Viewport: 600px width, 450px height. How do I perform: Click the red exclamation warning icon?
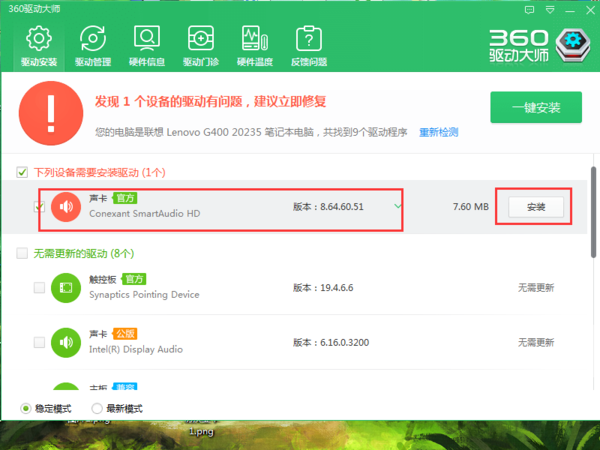[51, 113]
